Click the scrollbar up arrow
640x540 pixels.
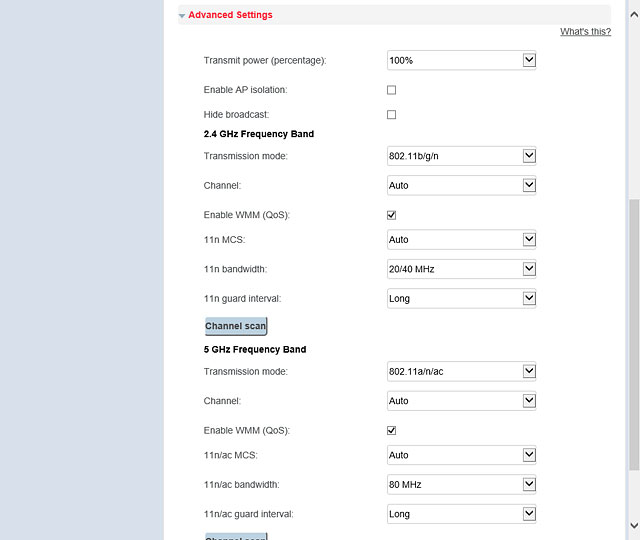coord(634,15)
